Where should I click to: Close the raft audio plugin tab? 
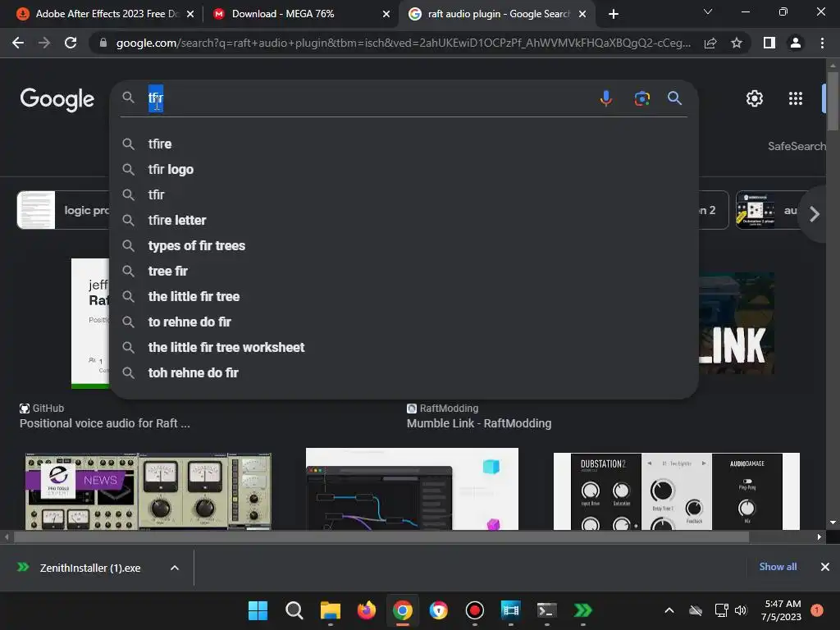pyautogui.click(x=582, y=14)
